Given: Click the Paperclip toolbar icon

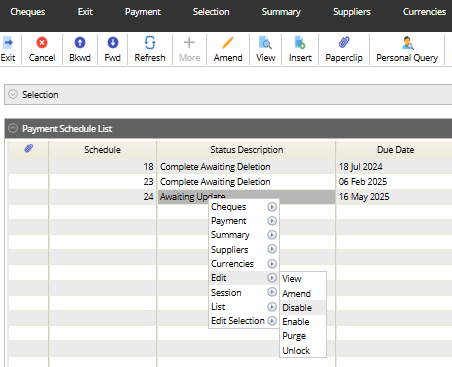Looking at the screenshot, I should pos(344,43).
